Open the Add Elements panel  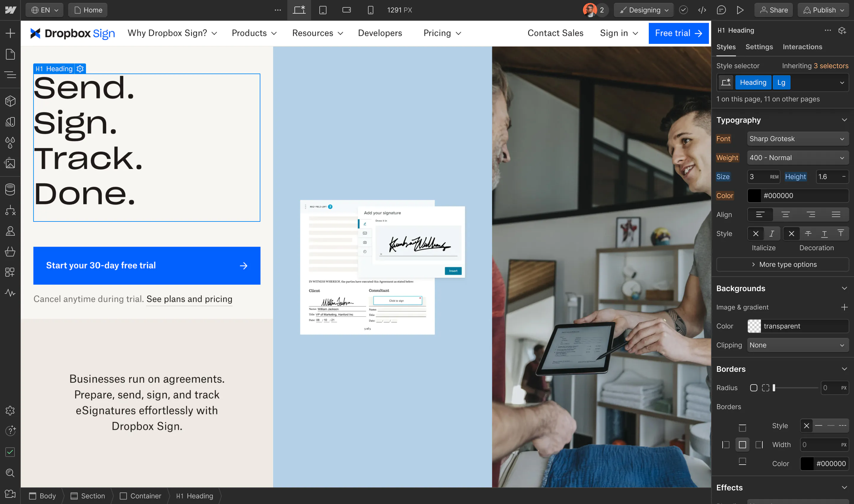click(10, 33)
